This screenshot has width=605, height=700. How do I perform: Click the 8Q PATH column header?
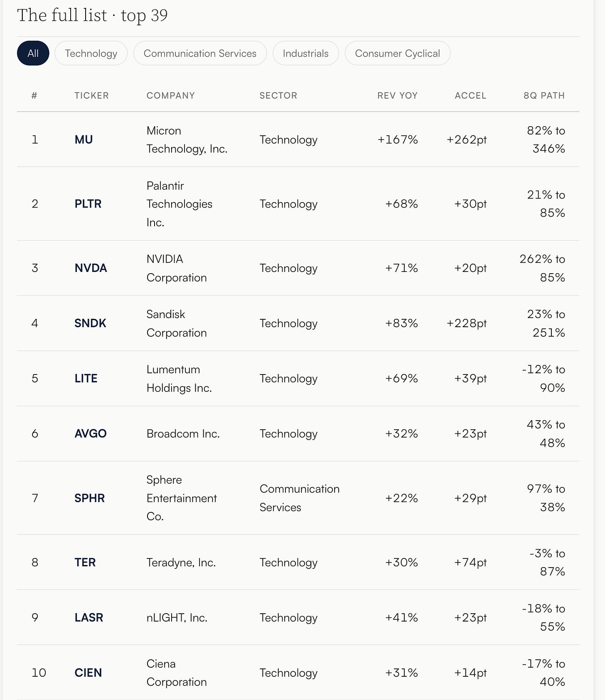544,95
